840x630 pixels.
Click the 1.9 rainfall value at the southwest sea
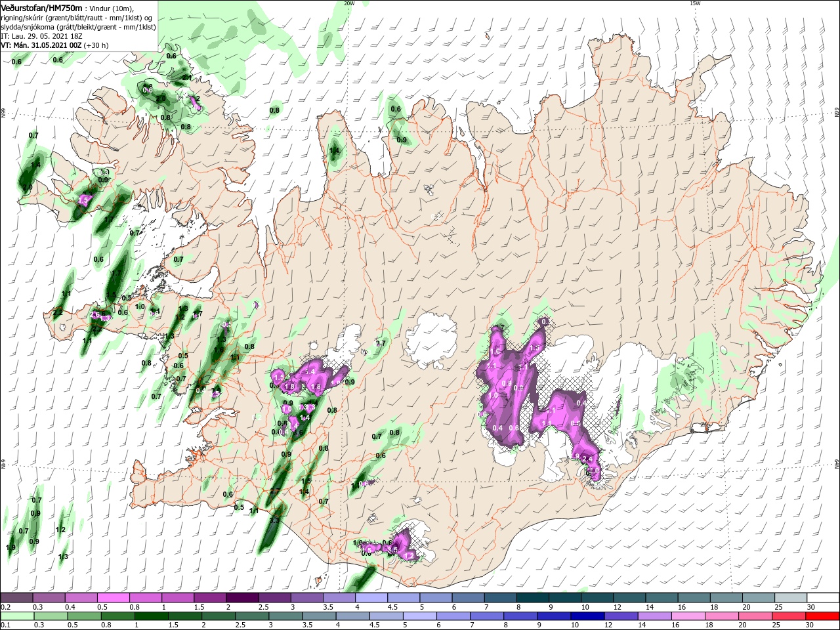click(x=10, y=547)
